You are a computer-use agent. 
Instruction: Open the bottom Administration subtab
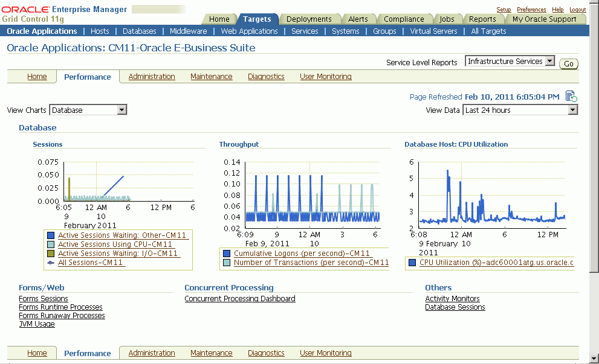152,353
